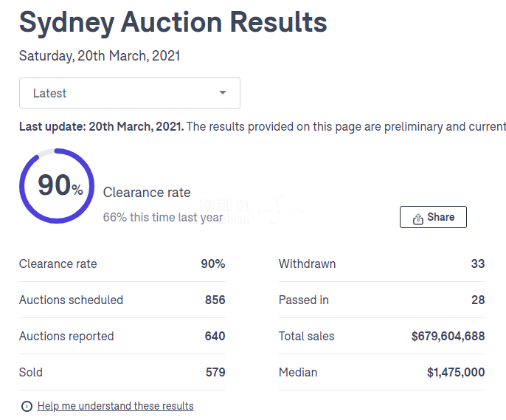Select the Saturday, 20th March, 2021 date text
Screen dimensions: 506x420
100,56
